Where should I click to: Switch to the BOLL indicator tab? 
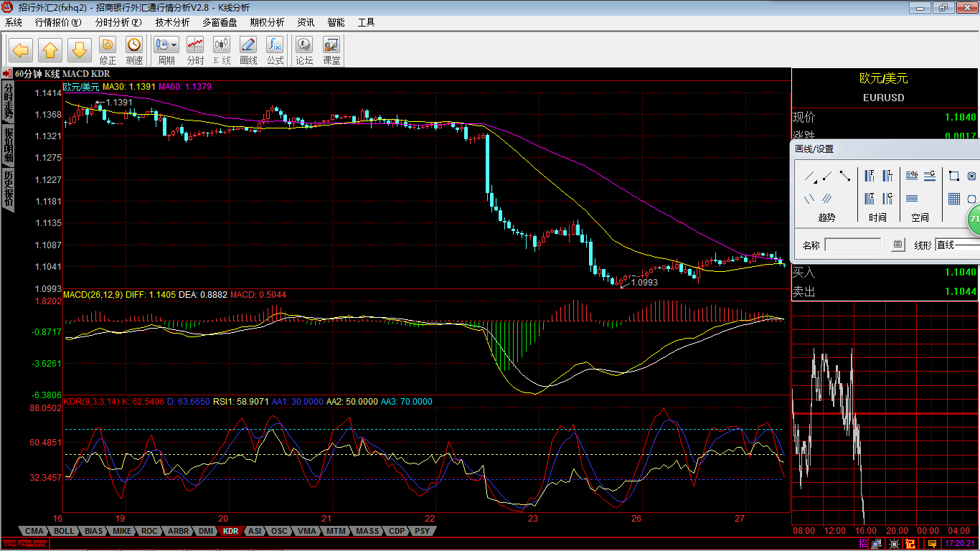[64, 531]
